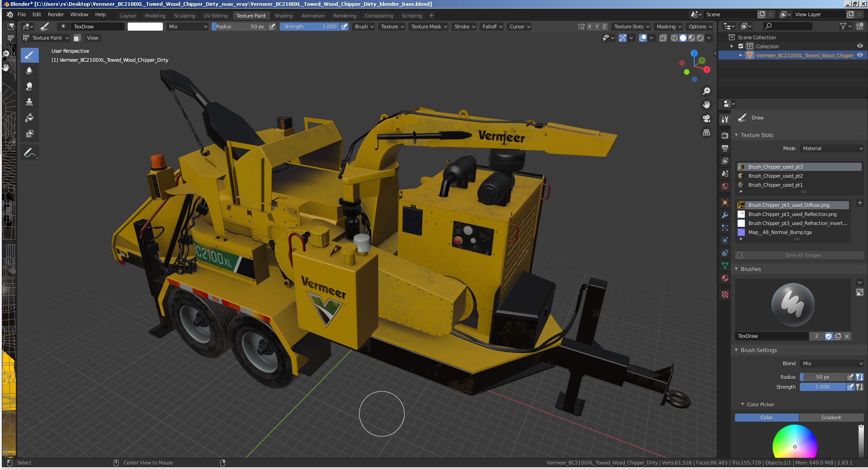Screen dimensions: 868x469
Task: Select the Fill bucket tool
Action: click(29, 118)
